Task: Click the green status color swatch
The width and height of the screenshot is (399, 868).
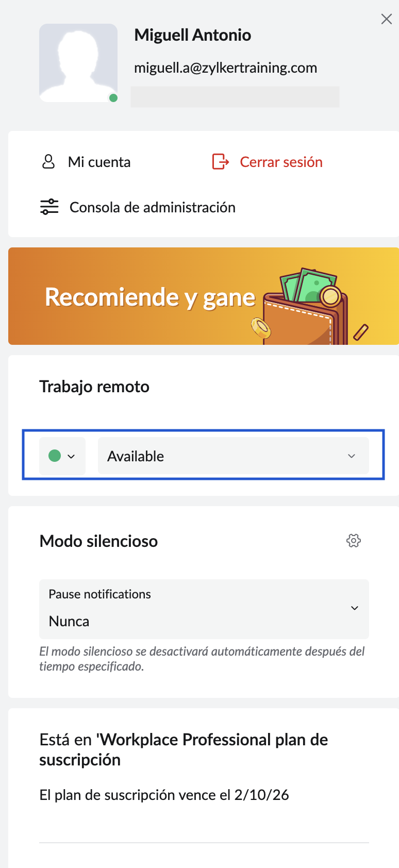Action: point(55,456)
